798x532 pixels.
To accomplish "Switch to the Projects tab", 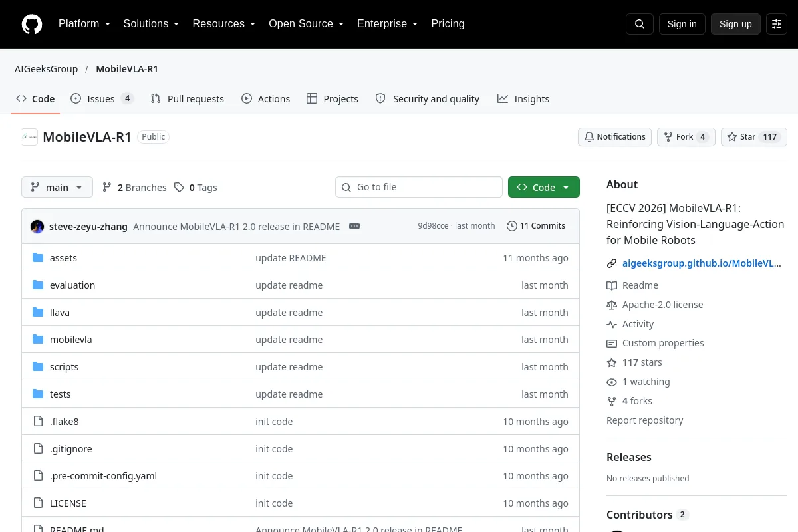I will click(x=332, y=99).
